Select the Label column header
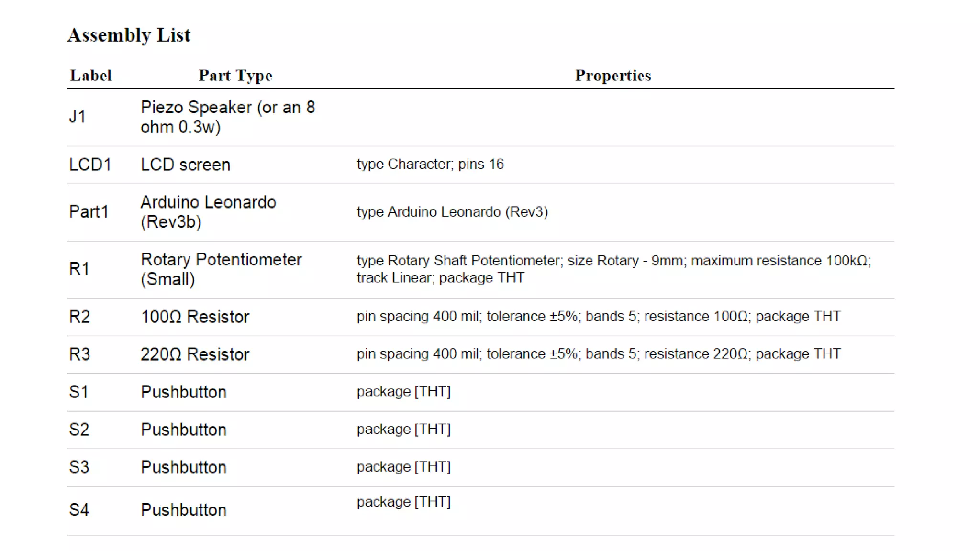Screen dimensions: 980x551 point(90,75)
